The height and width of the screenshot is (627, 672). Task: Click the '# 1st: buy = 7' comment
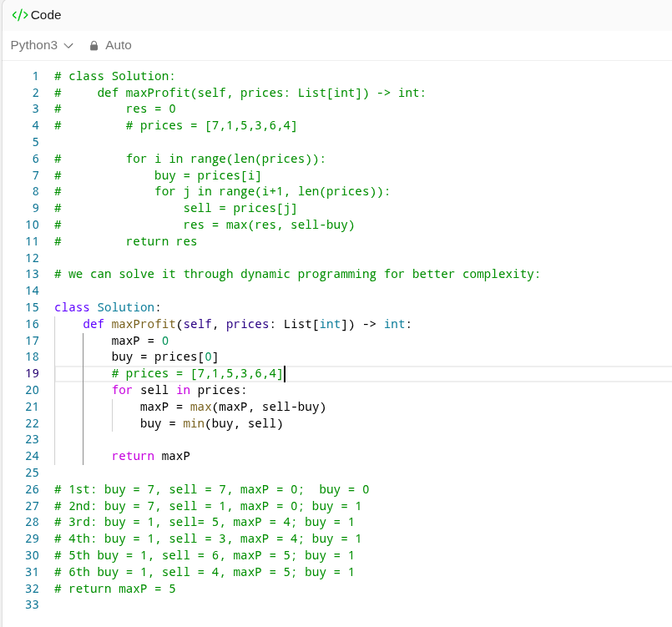pyautogui.click(x=212, y=489)
